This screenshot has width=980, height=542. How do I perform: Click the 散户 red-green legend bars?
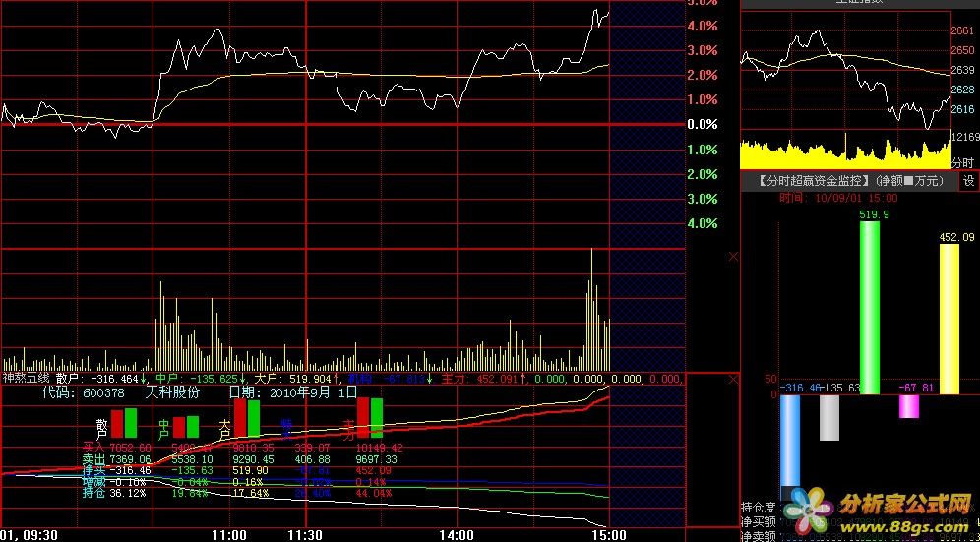click(124, 423)
